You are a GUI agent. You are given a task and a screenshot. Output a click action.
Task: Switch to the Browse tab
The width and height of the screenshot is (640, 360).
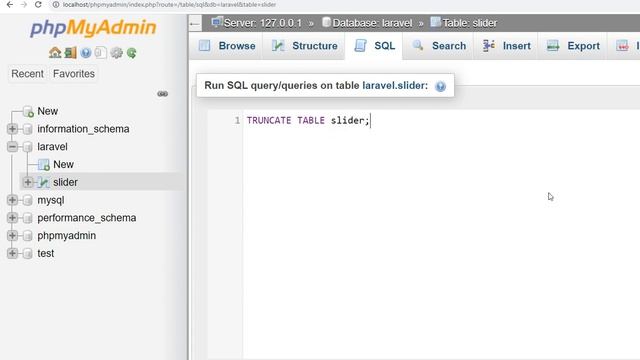coord(227,46)
